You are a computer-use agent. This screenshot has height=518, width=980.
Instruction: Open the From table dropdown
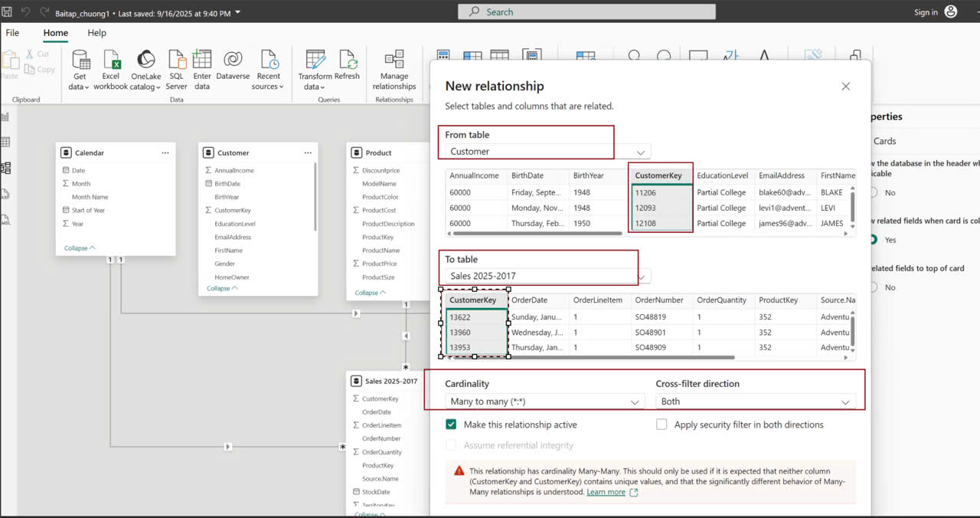point(547,152)
